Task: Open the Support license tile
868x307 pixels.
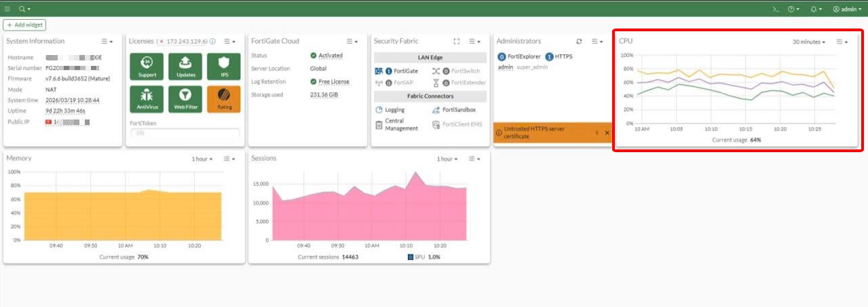Action: tap(143, 67)
